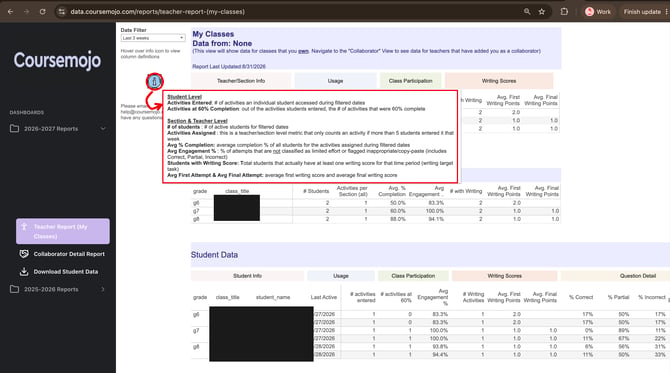This screenshot has width=670, height=373.
Task: Click the % Partial column header
Action: coord(618,297)
